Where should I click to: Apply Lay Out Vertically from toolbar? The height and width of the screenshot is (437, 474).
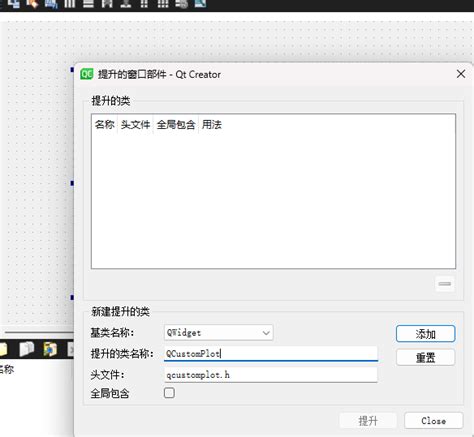[x=88, y=4]
